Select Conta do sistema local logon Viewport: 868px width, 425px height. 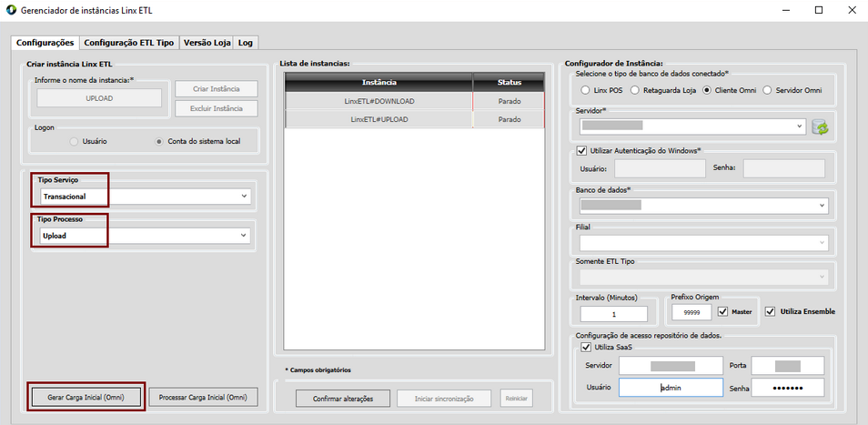(159, 142)
